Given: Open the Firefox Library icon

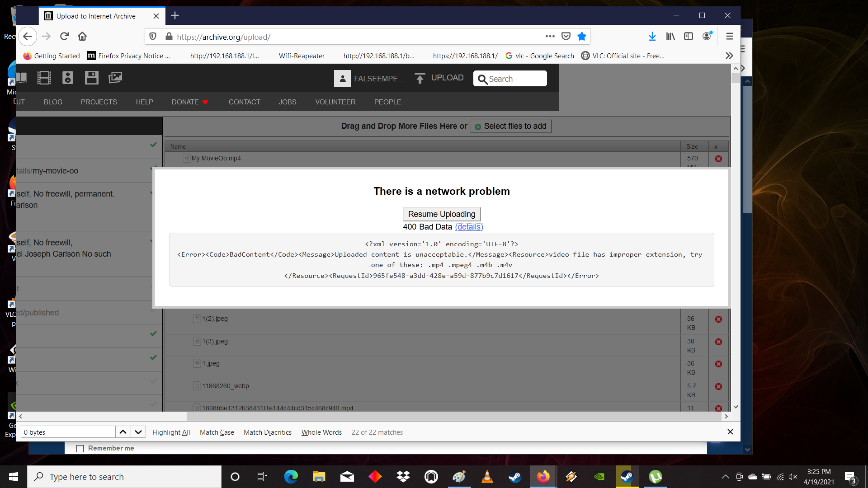Looking at the screenshot, I should point(670,37).
